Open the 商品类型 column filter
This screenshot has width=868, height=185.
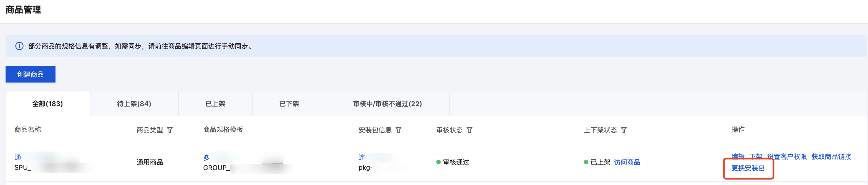point(170,130)
